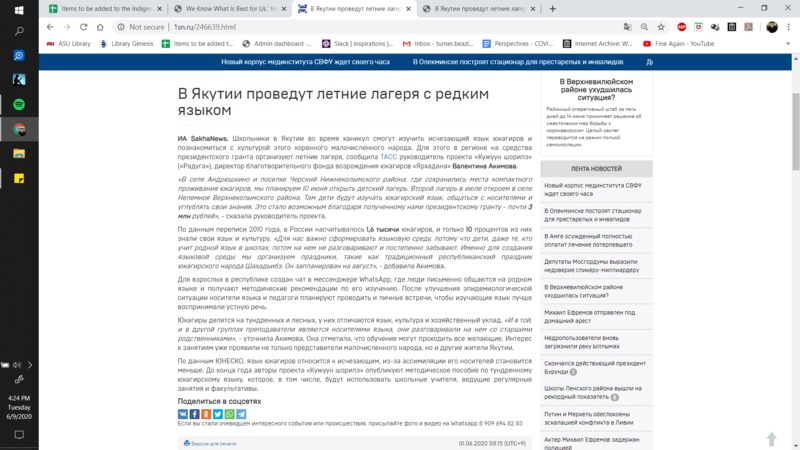Click scroll-to-top arrow at bottom right

pyautogui.click(x=771, y=439)
